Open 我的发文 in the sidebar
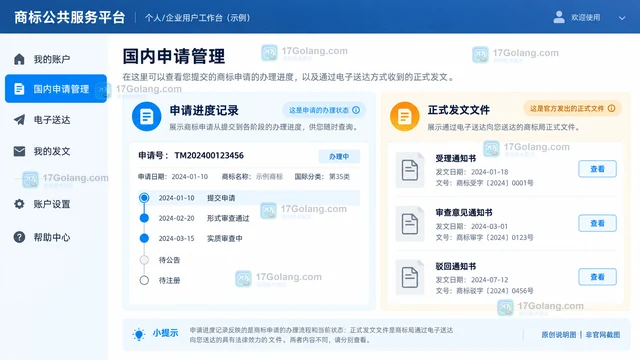Screen dimensions: 640x360 (56, 151)
